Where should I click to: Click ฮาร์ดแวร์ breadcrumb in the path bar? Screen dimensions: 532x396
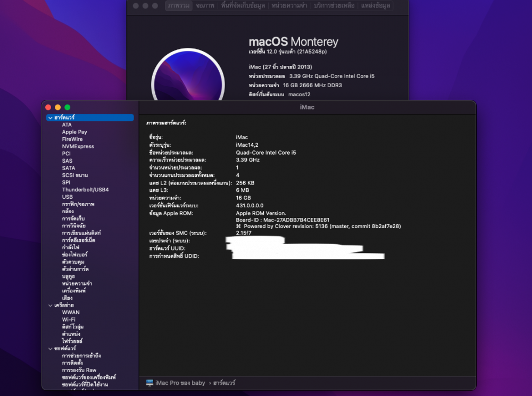click(x=224, y=383)
